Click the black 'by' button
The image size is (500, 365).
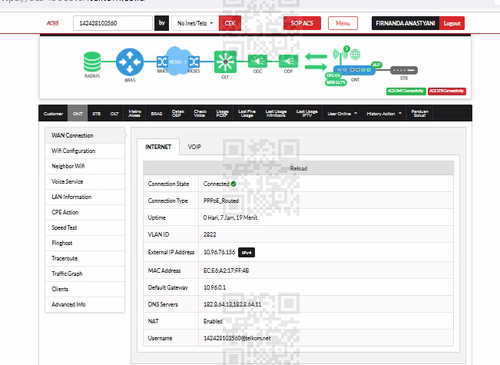click(162, 23)
